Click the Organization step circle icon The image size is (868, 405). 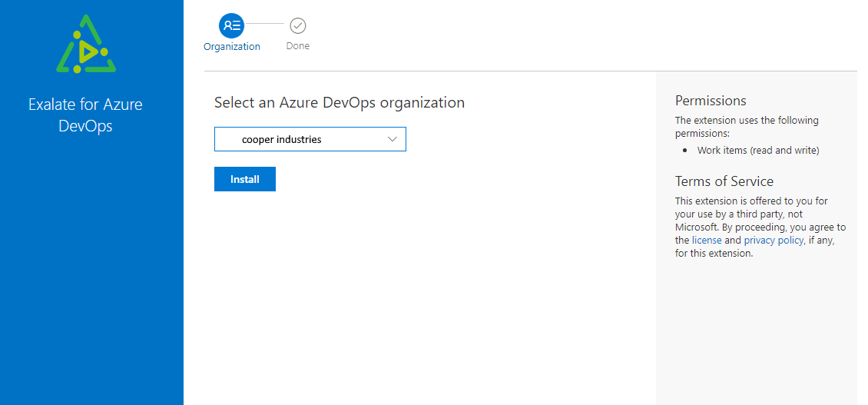(231, 25)
